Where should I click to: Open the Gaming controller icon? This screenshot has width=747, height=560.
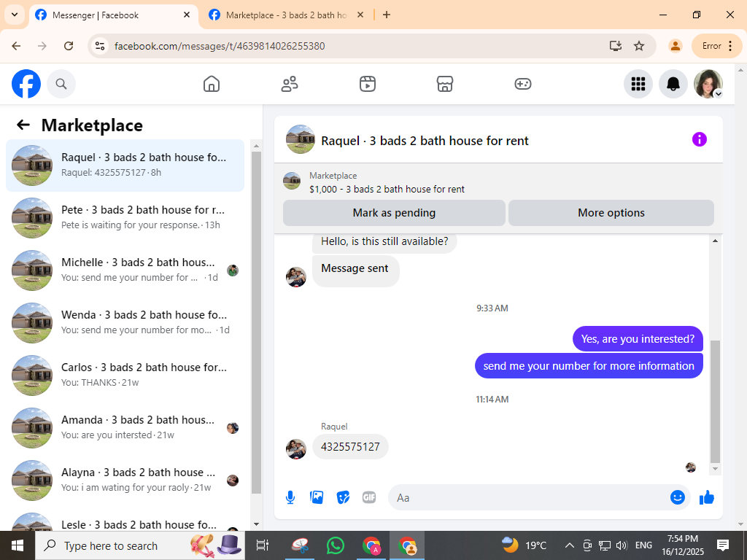pos(522,84)
